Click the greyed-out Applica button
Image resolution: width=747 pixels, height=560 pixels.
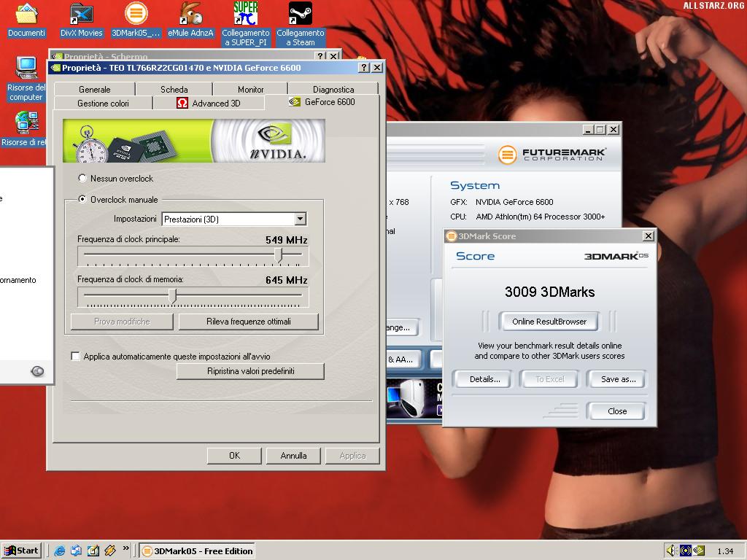[352, 456]
